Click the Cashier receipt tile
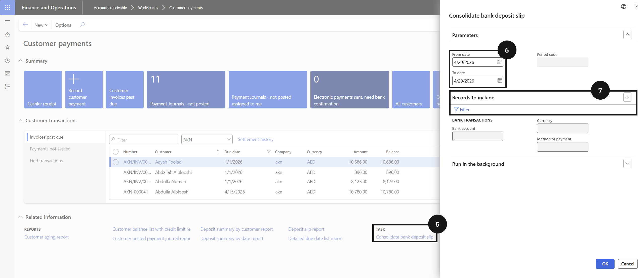The height and width of the screenshot is (278, 644). pos(43,90)
